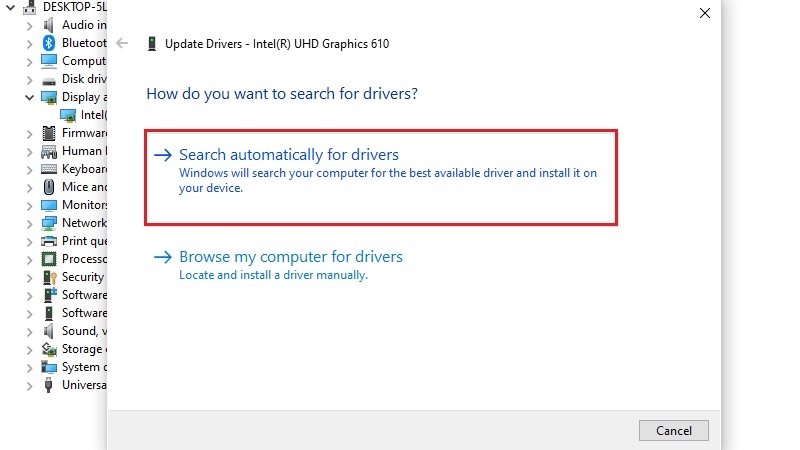Expand the Security devices category
The height and width of the screenshot is (450, 800).
coord(29,278)
